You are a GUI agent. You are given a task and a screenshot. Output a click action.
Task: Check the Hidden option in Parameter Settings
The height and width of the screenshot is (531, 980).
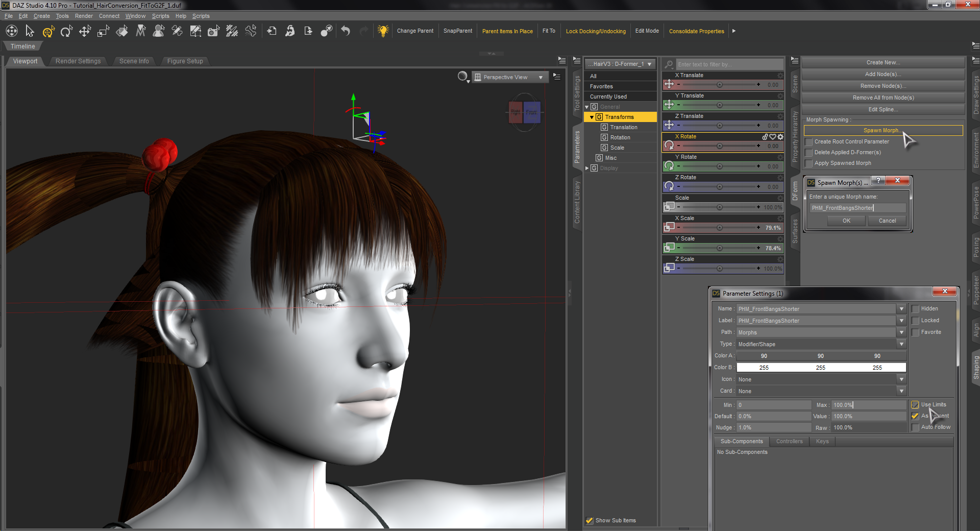click(x=915, y=309)
